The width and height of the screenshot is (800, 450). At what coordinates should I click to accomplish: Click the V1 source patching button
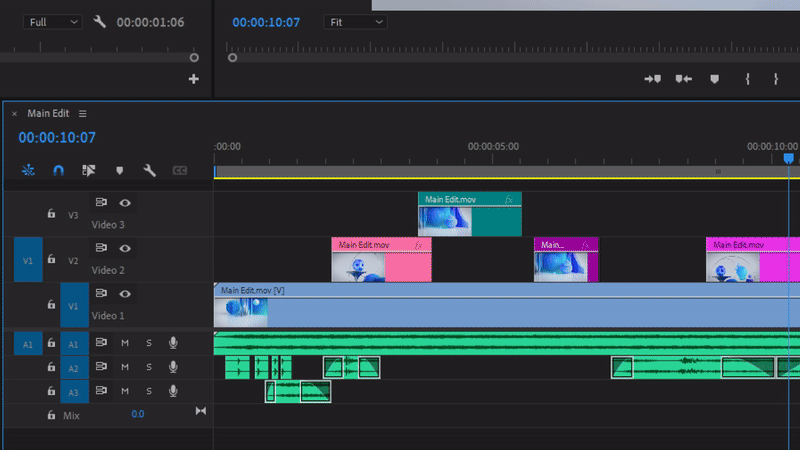tap(27, 260)
